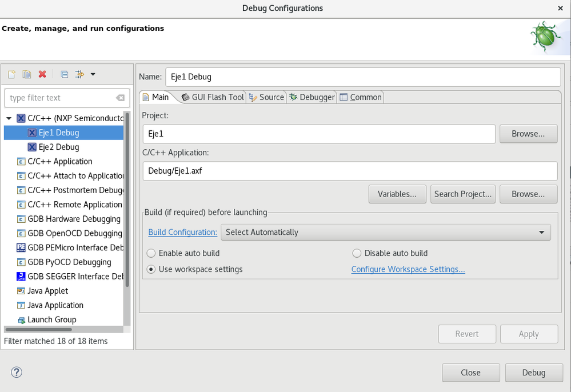Image resolution: width=571 pixels, height=392 pixels.
Task: Click the Duplicate configuration icon
Action: (26, 74)
